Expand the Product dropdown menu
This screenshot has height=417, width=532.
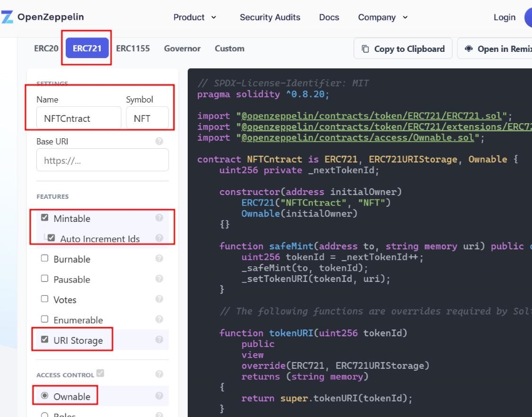[x=195, y=18]
